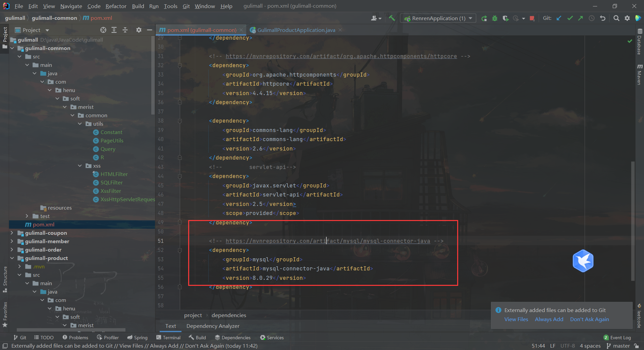This screenshot has width=644, height=350.
Task: Expand all in Project panel
Action: coord(114,30)
